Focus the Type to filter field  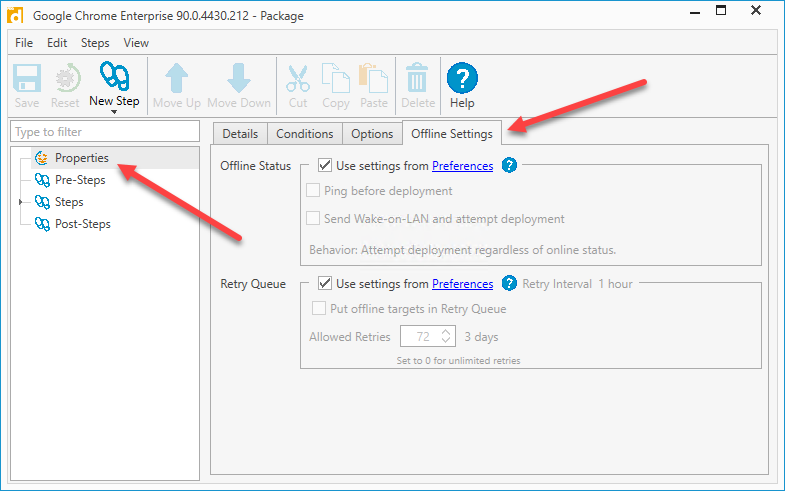(105, 132)
